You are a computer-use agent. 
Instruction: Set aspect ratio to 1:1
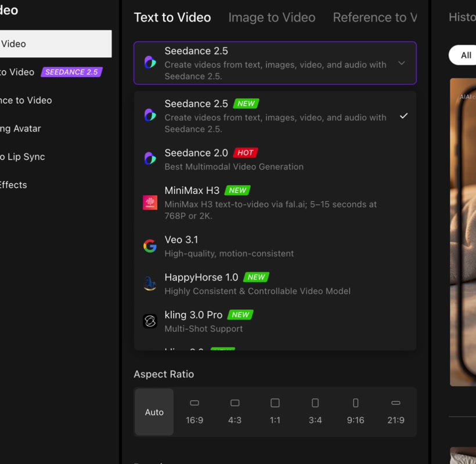(x=275, y=412)
